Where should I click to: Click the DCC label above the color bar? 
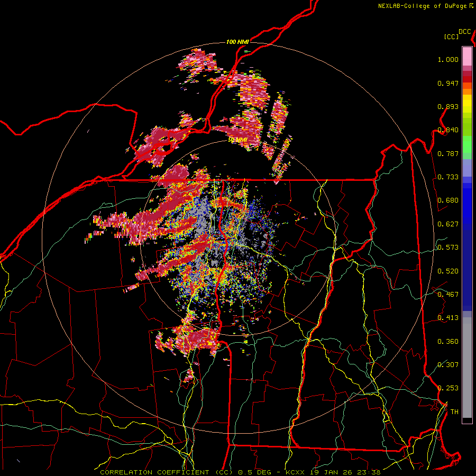pos(464,32)
